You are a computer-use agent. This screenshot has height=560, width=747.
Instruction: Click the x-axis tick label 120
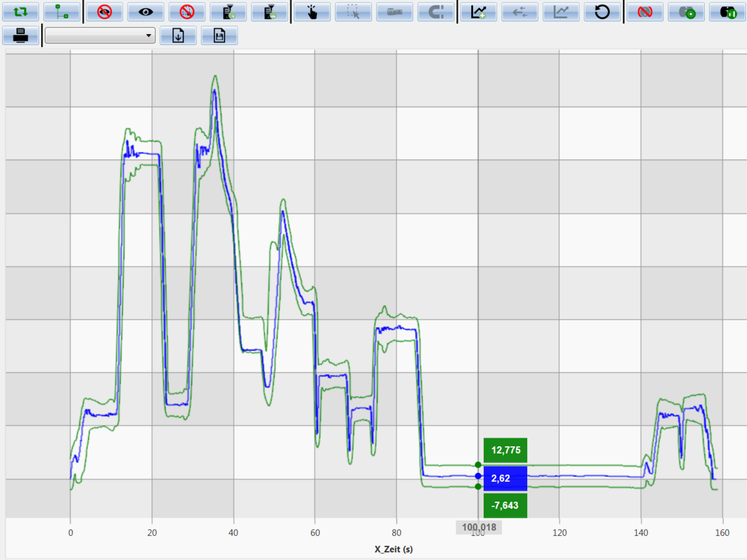click(560, 533)
